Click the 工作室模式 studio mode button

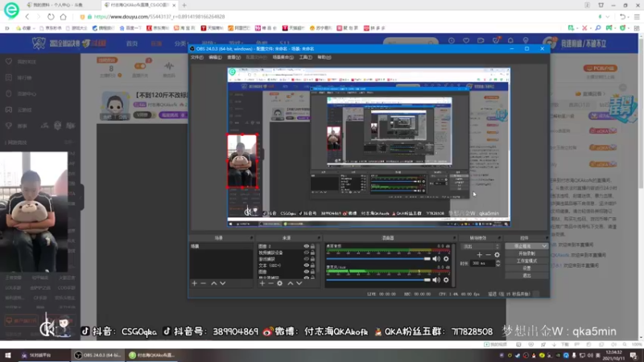tap(526, 261)
